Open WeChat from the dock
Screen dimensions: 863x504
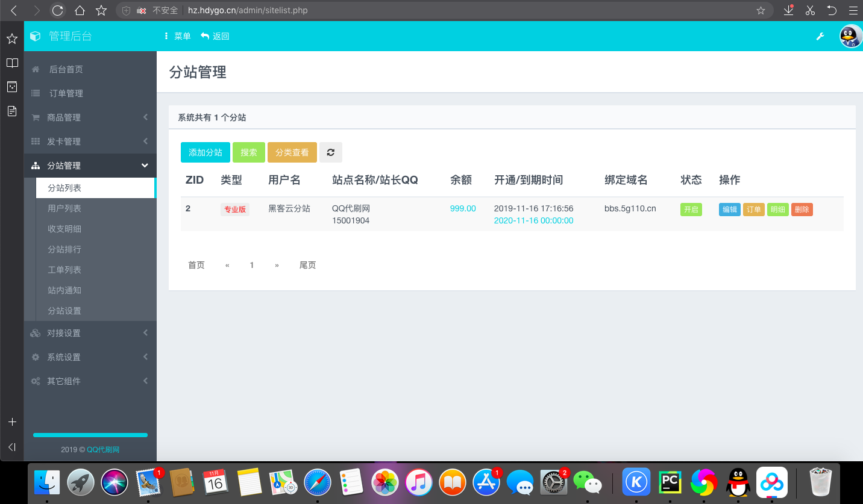coord(587,482)
